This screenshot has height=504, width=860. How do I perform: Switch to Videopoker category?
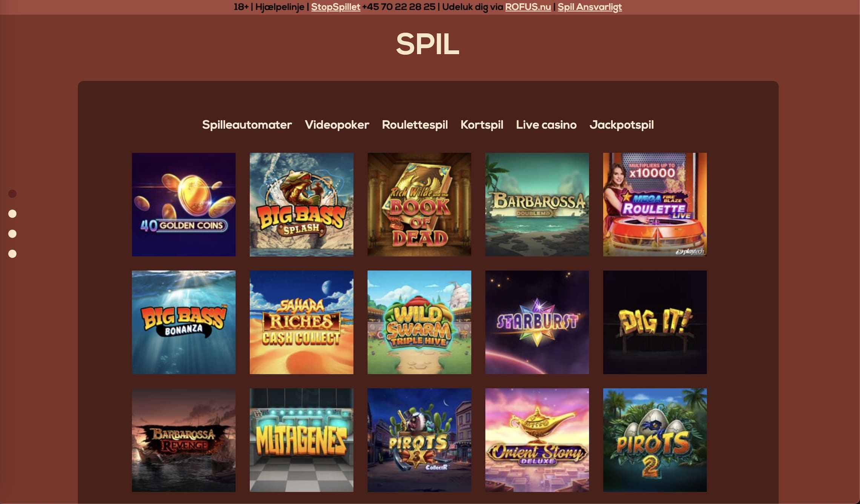coord(337,125)
